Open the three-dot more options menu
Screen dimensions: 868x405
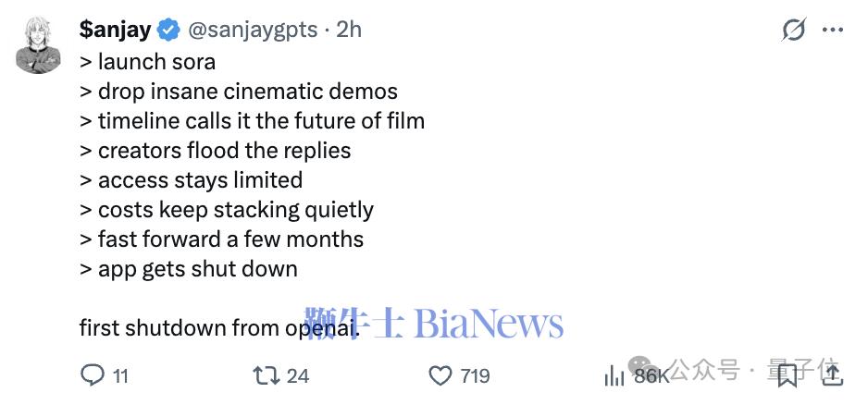[833, 30]
